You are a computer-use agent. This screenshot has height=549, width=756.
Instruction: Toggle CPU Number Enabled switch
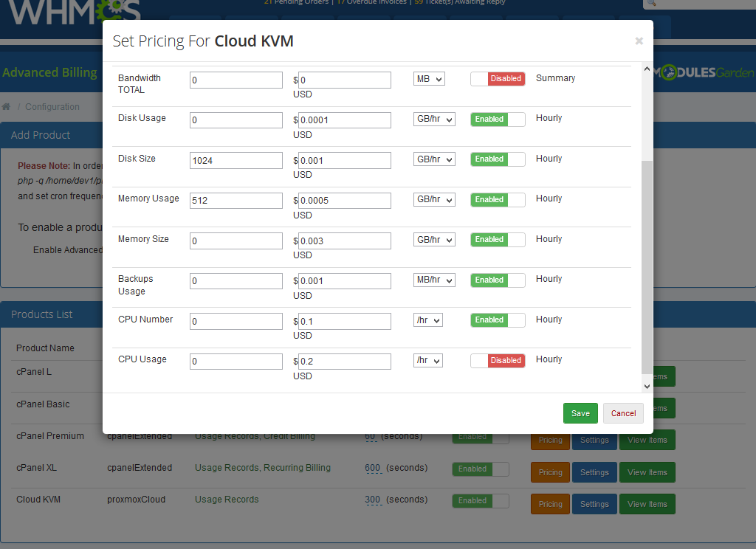pos(498,320)
